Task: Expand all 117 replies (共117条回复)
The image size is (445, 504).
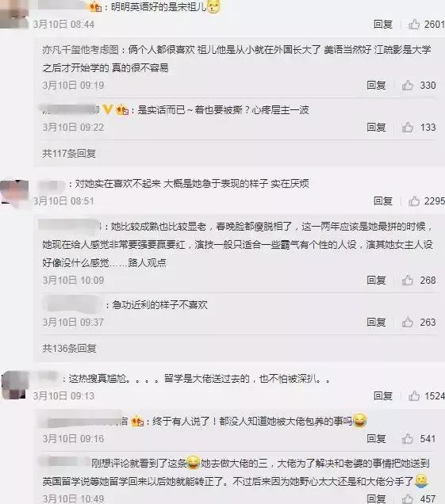Action: [69, 154]
